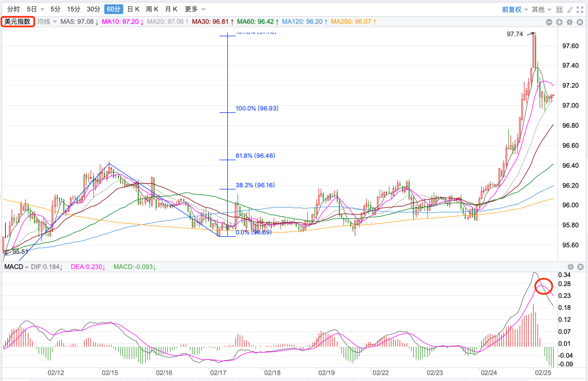
Task: Open main chart indicator settings gear
Action: (x=570, y=22)
